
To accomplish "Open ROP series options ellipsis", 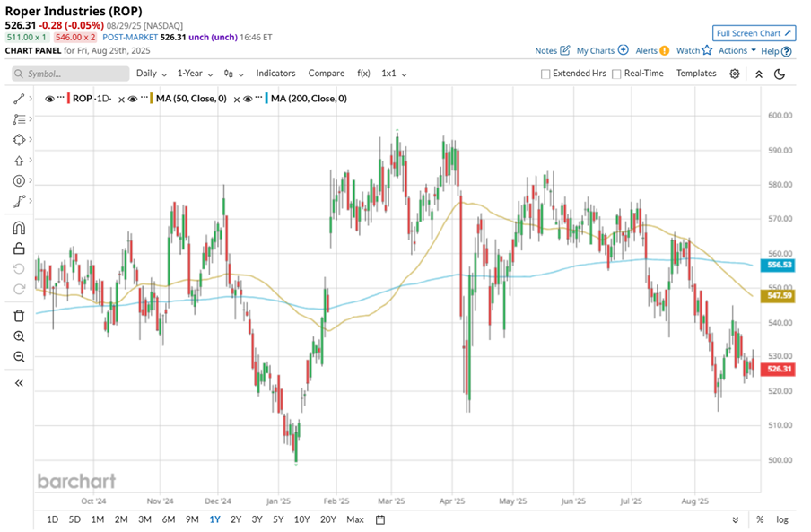I will [60, 97].
